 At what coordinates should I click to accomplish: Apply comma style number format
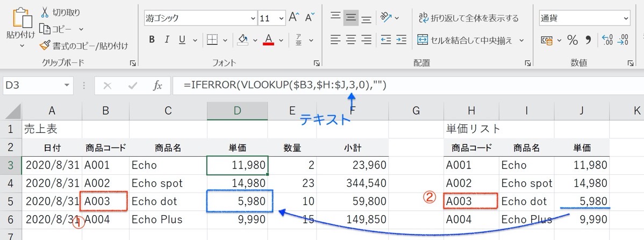pyautogui.click(x=588, y=40)
